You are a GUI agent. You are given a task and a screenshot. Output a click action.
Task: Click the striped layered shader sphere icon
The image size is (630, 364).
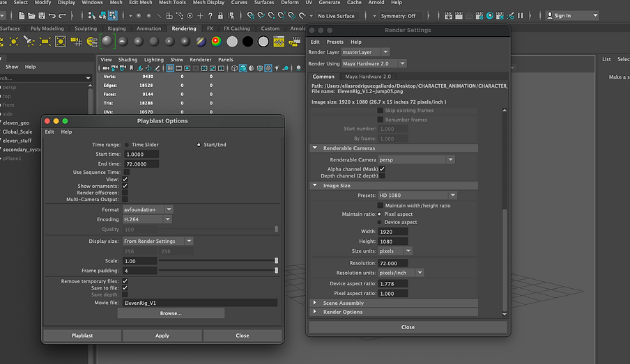pyautogui.click(x=201, y=41)
